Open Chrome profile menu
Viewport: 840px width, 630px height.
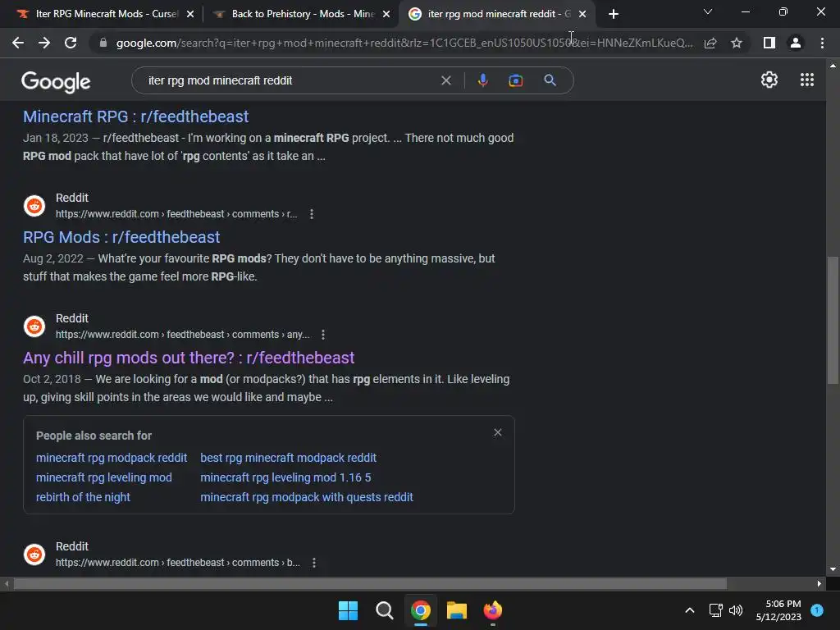pos(796,43)
